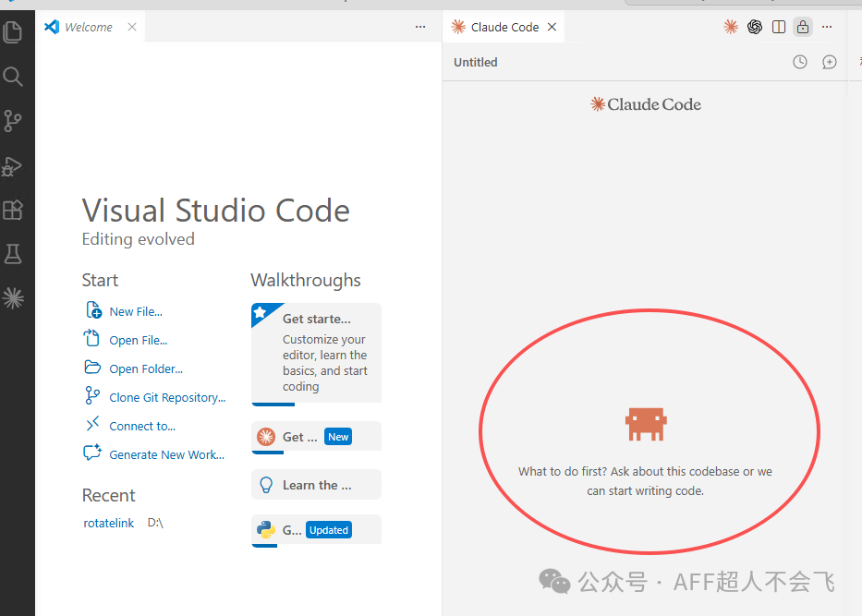Click the Connect to remote icon
This screenshot has height=616, width=862.
(92, 424)
